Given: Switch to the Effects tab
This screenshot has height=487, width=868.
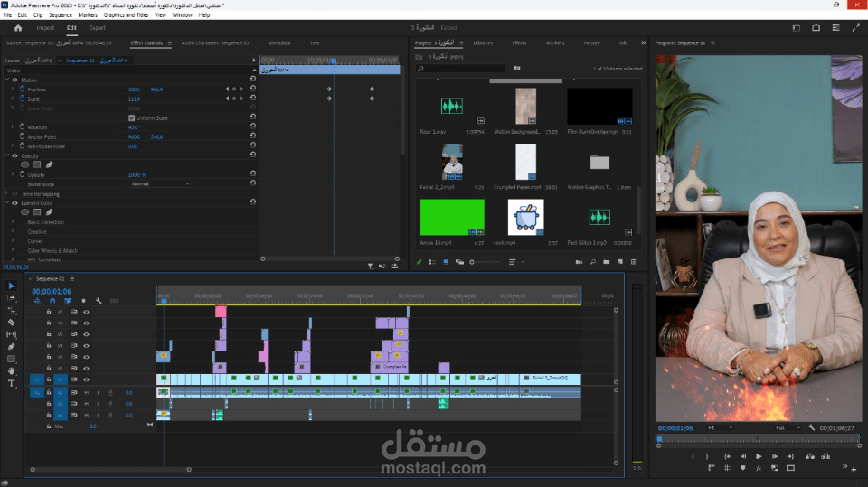Looking at the screenshot, I should point(519,42).
